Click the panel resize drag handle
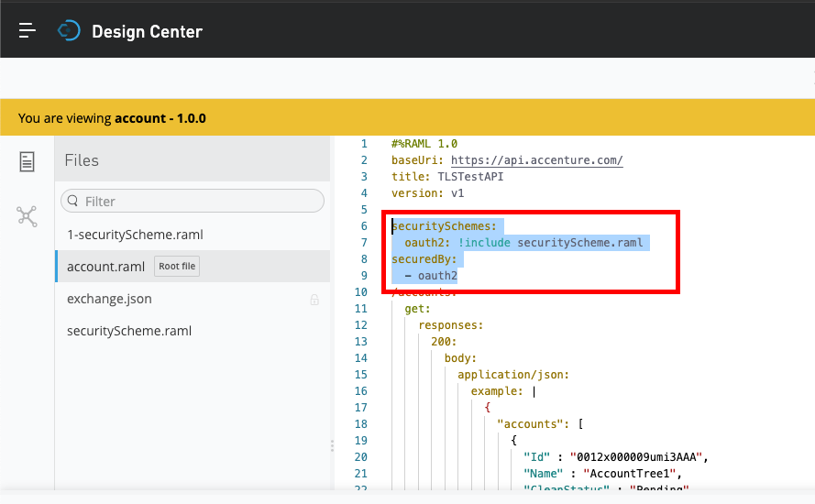Screen dimensions: 815x504 [x=332, y=445]
